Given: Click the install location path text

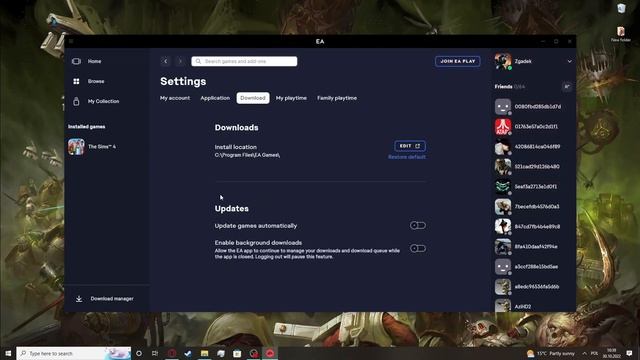Looking at the screenshot, I should [247, 155].
